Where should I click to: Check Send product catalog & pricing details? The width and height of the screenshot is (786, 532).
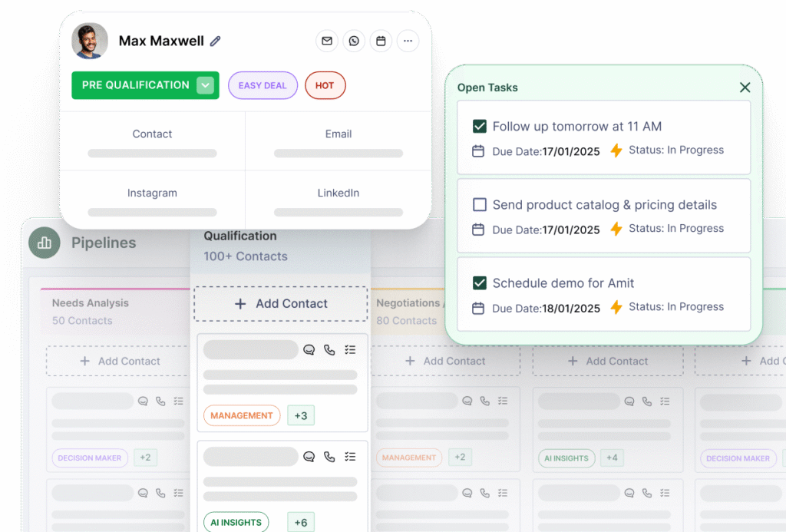tap(480, 205)
